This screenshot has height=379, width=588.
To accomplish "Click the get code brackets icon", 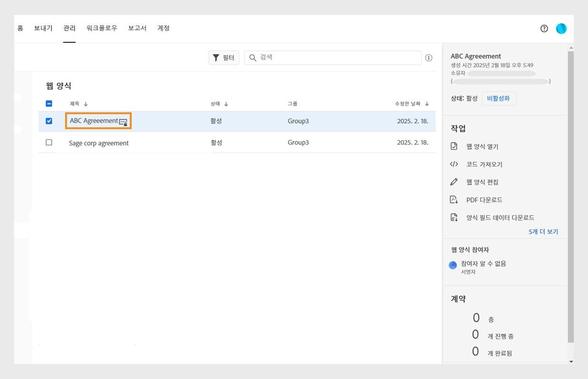I will 454,165.
